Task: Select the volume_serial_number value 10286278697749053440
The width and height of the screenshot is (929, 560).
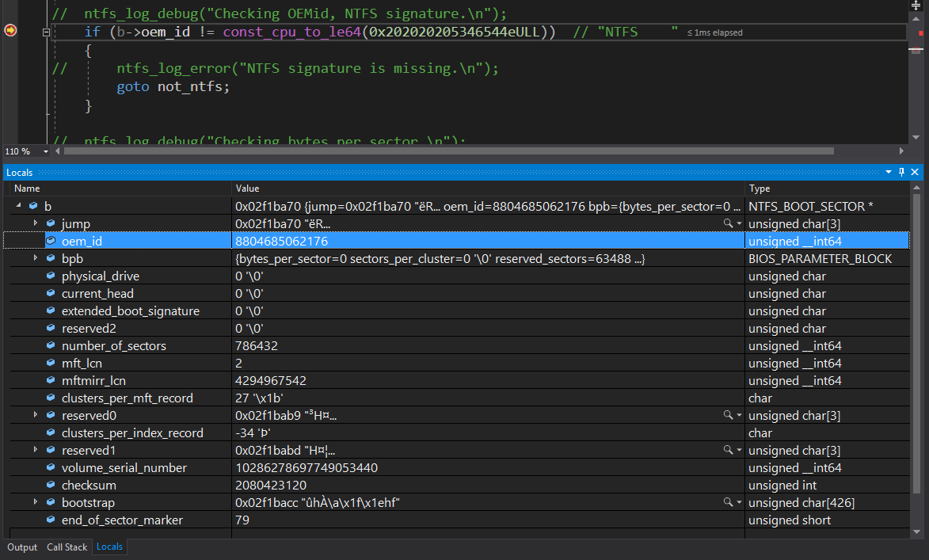Action: click(306, 467)
